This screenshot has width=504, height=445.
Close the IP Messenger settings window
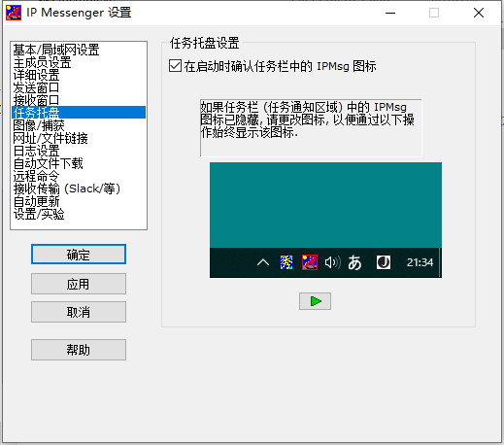pyautogui.click(x=479, y=13)
